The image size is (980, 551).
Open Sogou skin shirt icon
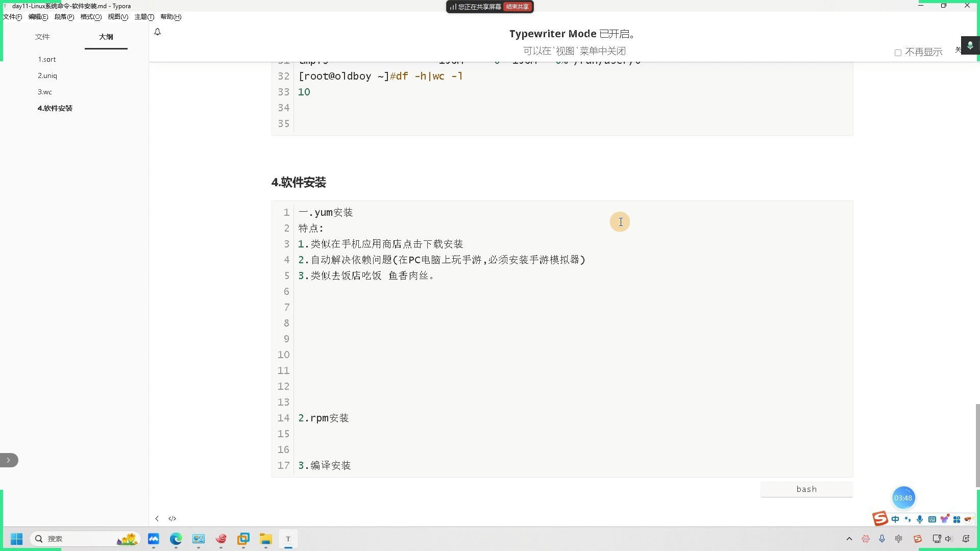(x=944, y=519)
